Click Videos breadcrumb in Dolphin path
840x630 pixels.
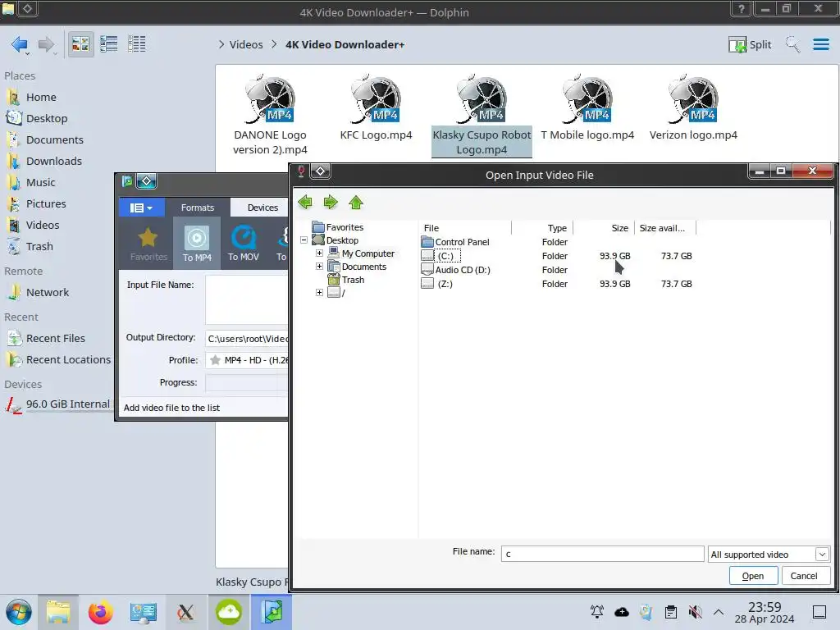click(246, 44)
